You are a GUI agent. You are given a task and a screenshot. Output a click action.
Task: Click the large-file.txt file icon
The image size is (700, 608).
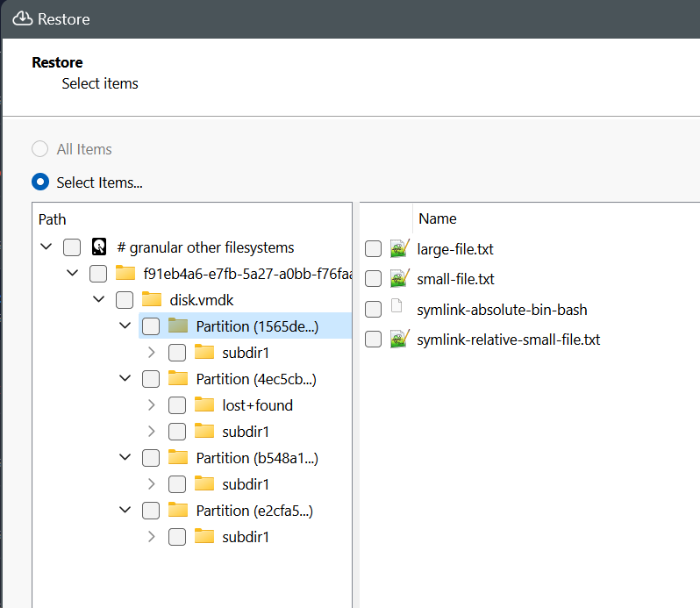pos(399,249)
